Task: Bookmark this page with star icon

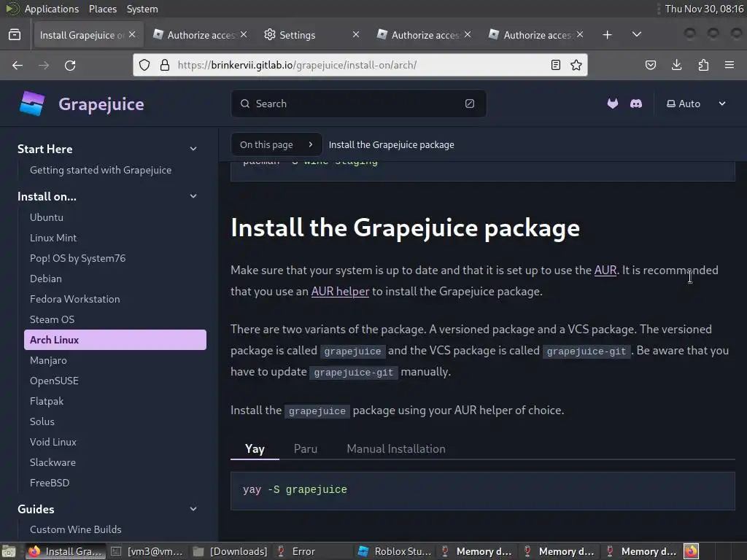Action: (x=576, y=65)
